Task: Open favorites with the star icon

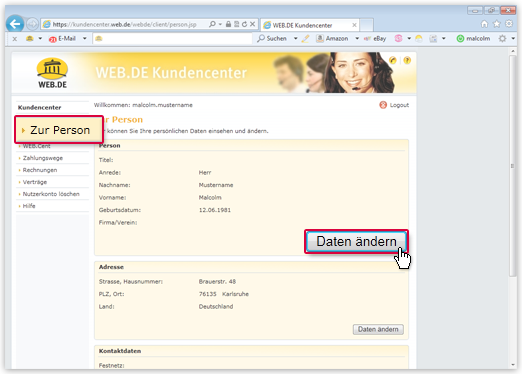Action: click(x=497, y=24)
